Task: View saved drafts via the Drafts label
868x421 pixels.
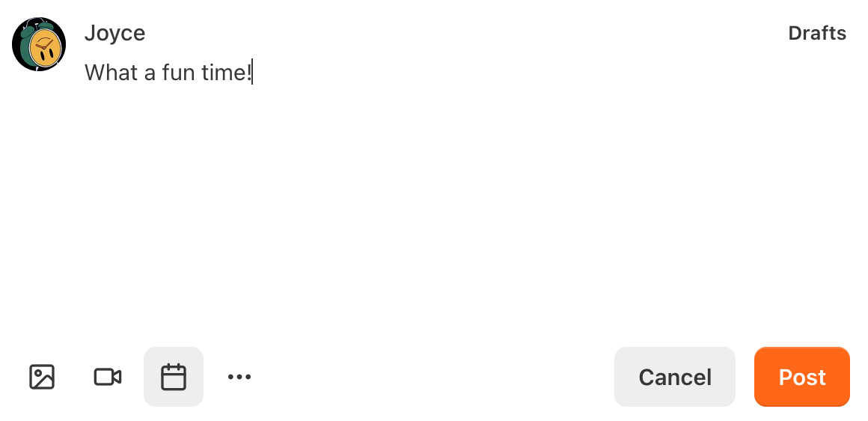Action: 817,33
